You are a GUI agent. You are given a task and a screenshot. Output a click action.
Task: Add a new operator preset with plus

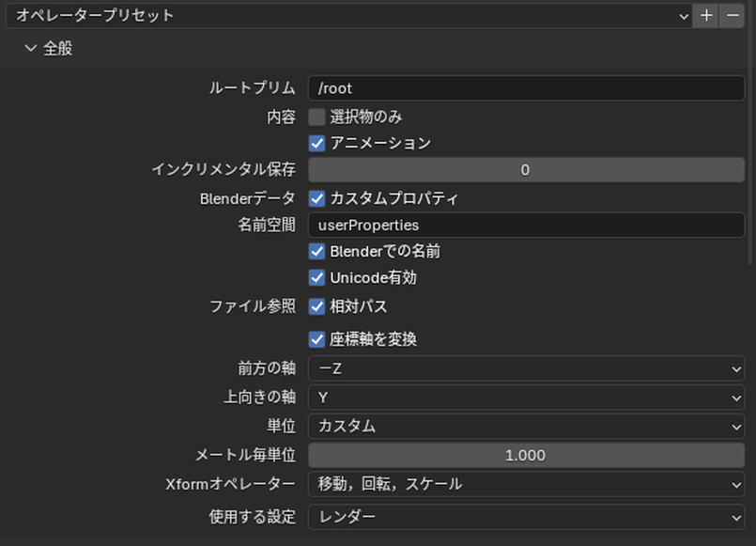[x=706, y=15]
